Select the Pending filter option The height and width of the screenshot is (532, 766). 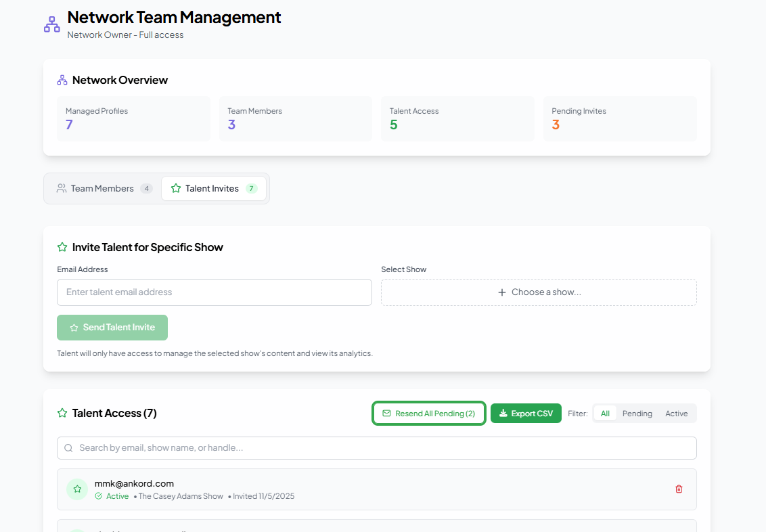[637, 413]
